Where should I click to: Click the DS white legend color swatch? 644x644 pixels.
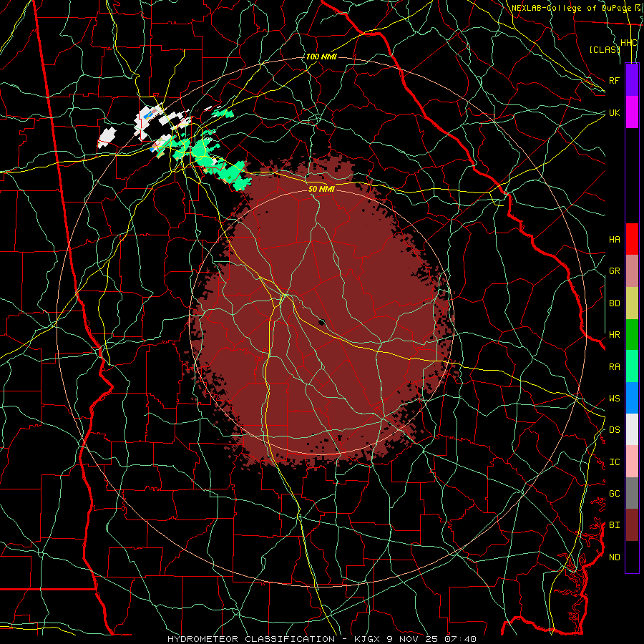click(632, 429)
